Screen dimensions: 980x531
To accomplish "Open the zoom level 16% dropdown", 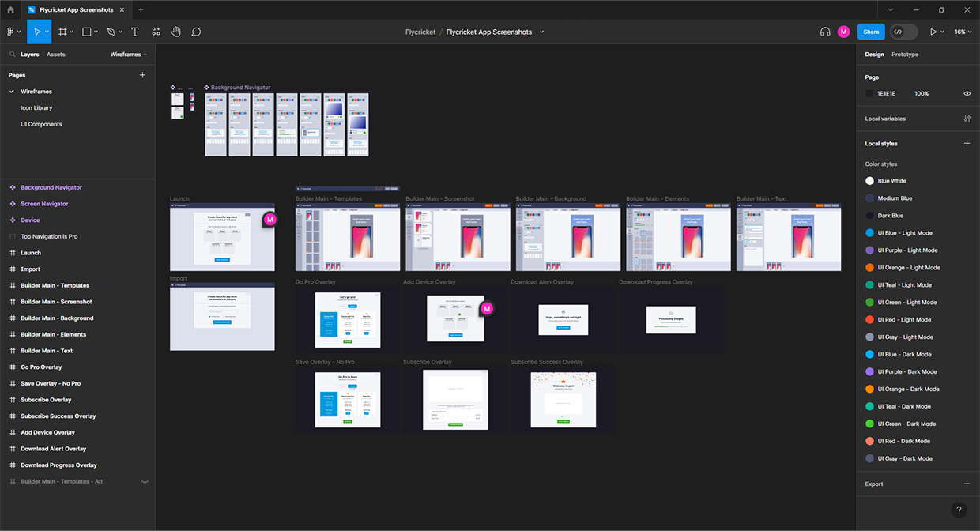I will pyautogui.click(x=963, y=32).
